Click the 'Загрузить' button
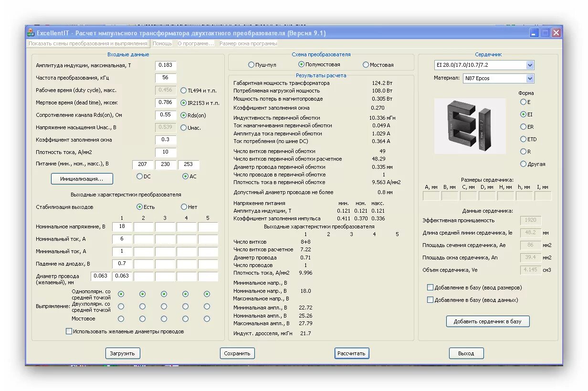588x391 pixels. 123,353
